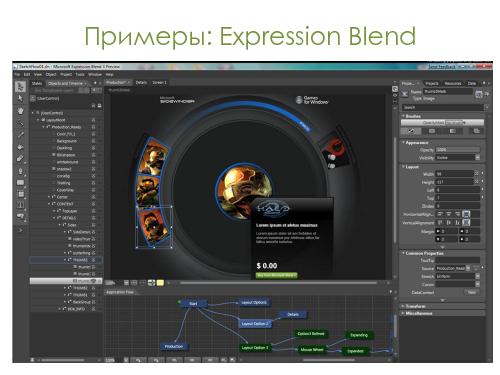Image resolution: width=500 pixels, height=375 pixels.
Task: Toggle visibility of Background layer
Action: [94, 141]
